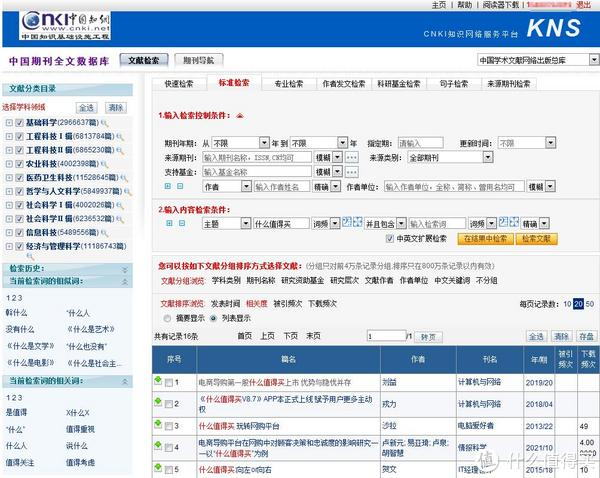The image size is (600, 478).
Task: Add an author condition row with plus icon
Action: pos(168,186)
